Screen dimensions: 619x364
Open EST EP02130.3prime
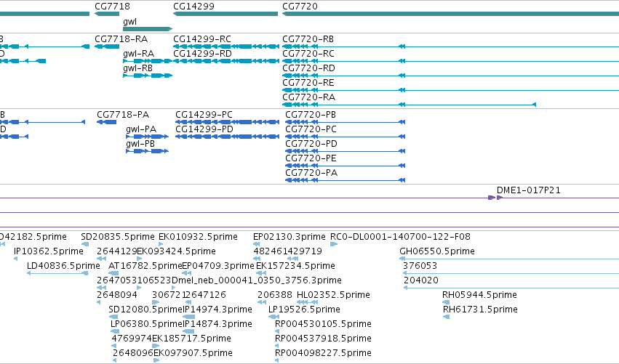tap(289, 237)
